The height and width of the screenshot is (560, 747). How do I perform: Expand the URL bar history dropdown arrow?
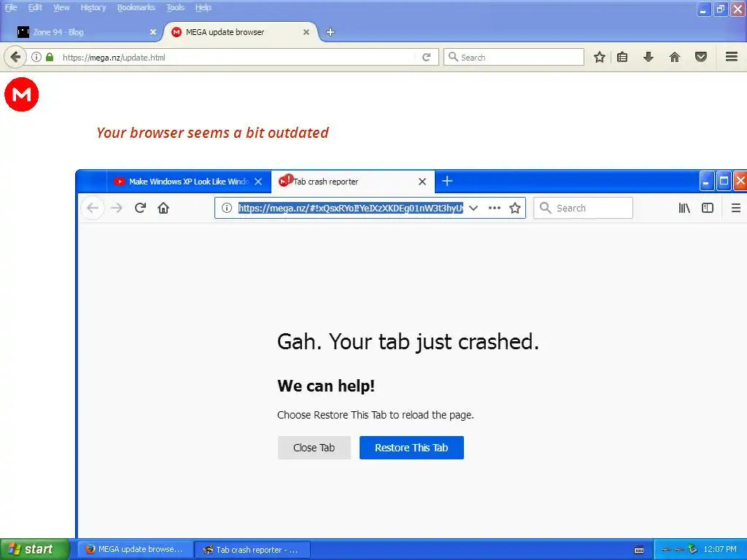(x=473, y=208)
